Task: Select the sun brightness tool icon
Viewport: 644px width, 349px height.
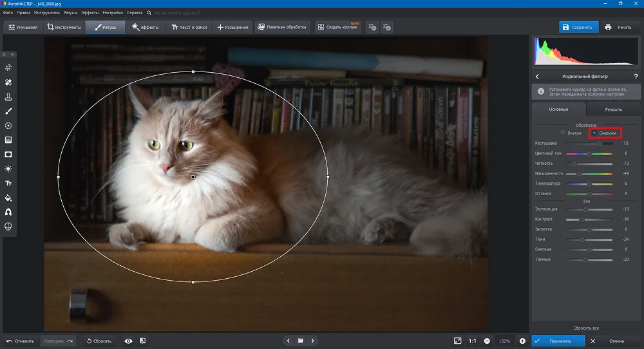Action: (x=8, y=169)
